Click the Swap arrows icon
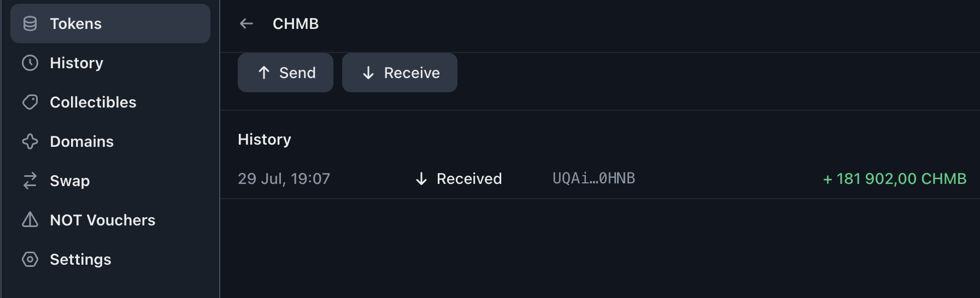 [30, 181]
